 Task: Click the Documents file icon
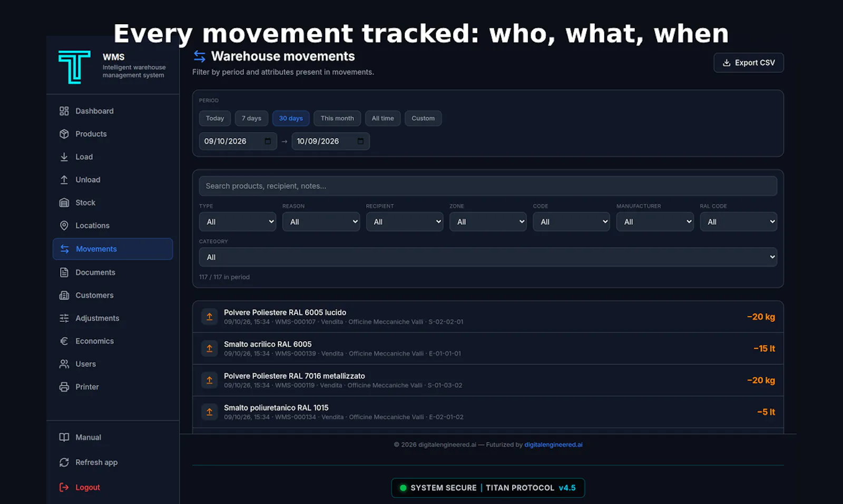[x=64, y=272]
